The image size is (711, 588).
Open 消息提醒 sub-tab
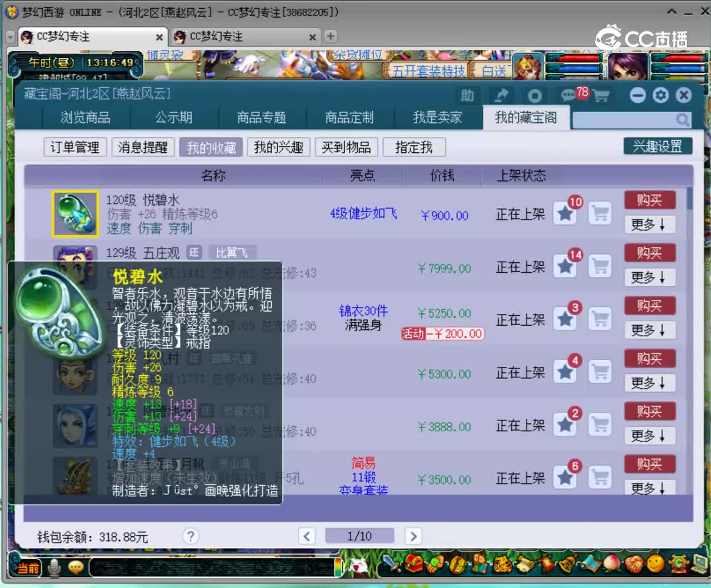pos(143,147)
